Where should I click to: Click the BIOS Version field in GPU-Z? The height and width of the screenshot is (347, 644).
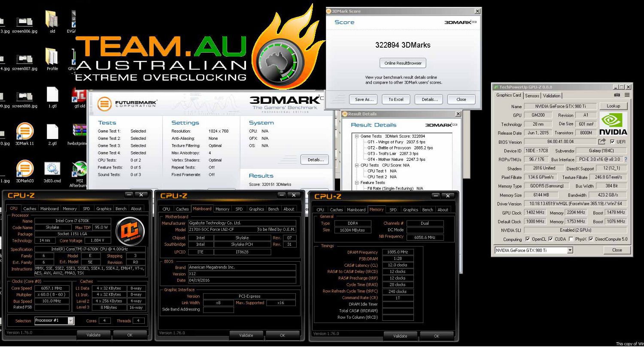coord(560,142)
